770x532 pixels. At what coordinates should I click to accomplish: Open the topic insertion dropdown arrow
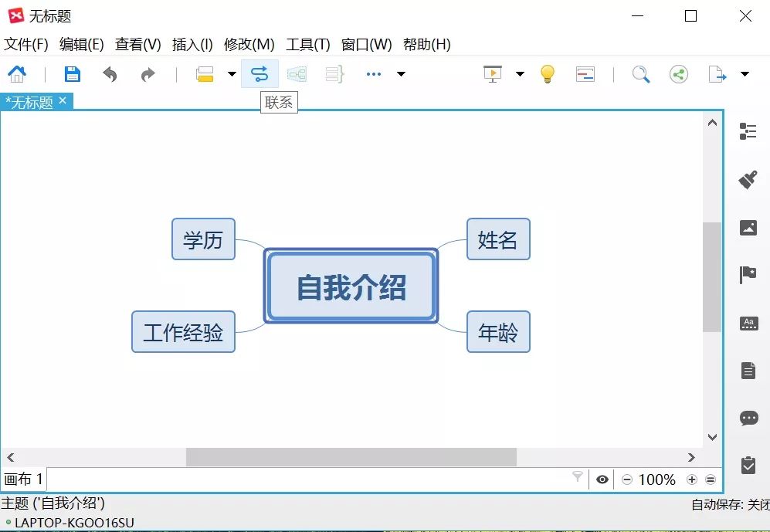pyautogui.click(x=231, y=73)
